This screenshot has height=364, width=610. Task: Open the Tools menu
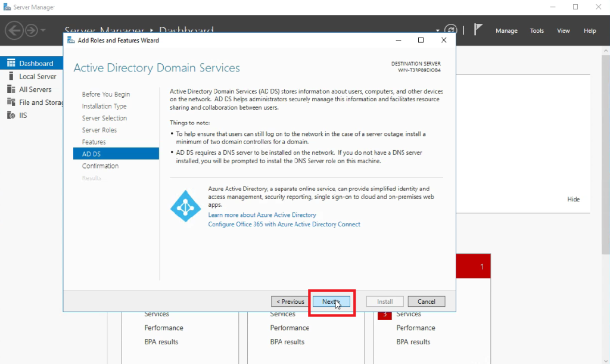pos(537,30)
